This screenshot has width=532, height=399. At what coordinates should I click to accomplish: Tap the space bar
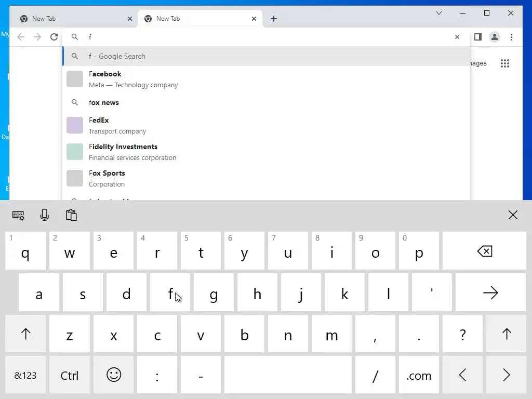(288, 375)
